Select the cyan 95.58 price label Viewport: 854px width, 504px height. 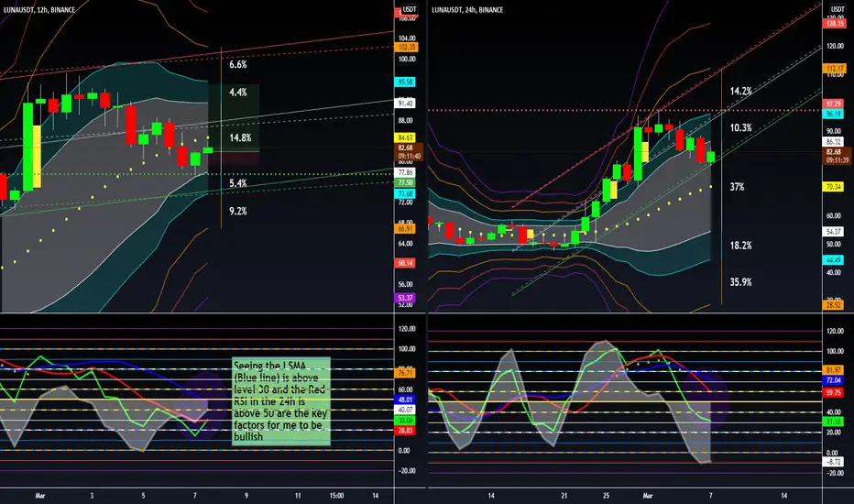[406, 82]
